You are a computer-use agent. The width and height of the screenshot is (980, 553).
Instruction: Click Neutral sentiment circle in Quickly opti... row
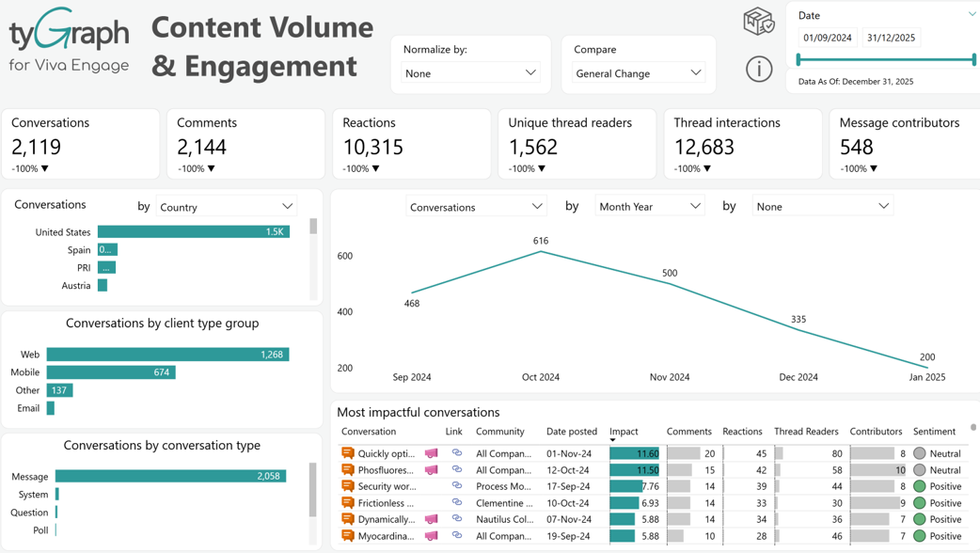click(920, 453)
